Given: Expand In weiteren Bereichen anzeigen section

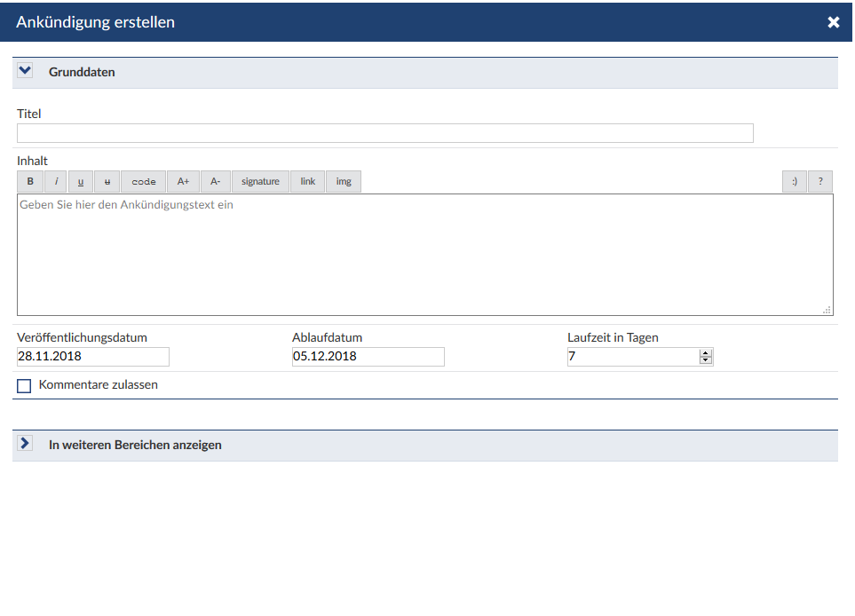Looking at the screenshot, I should [x=25, y=444].
